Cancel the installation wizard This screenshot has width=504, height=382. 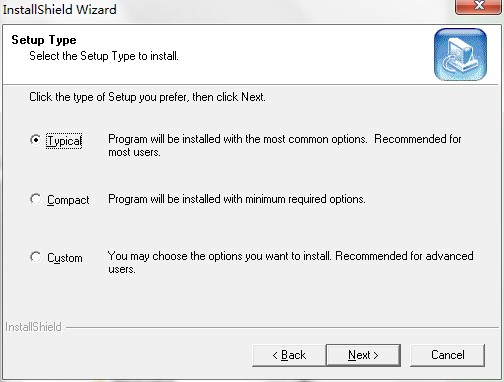[x=447, y=355]
